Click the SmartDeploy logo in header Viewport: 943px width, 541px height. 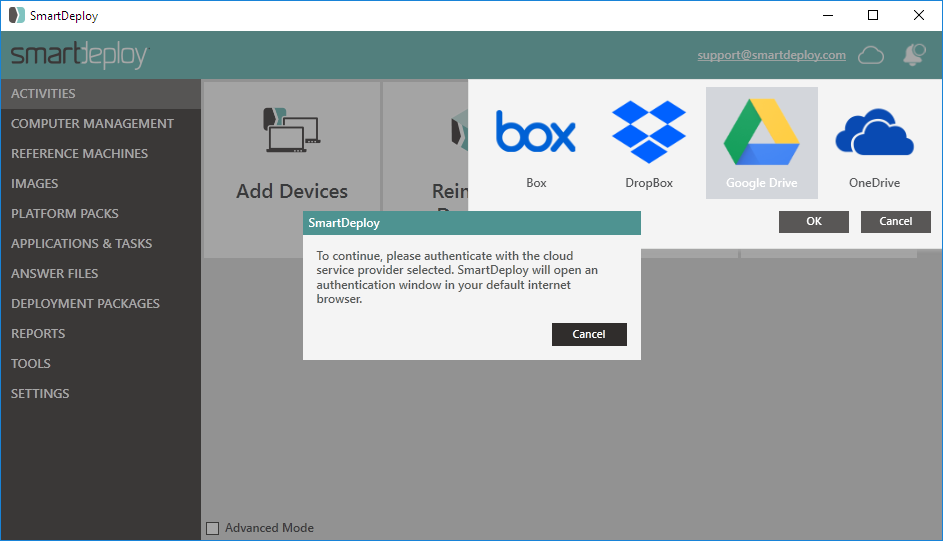[x=80, y=55]
